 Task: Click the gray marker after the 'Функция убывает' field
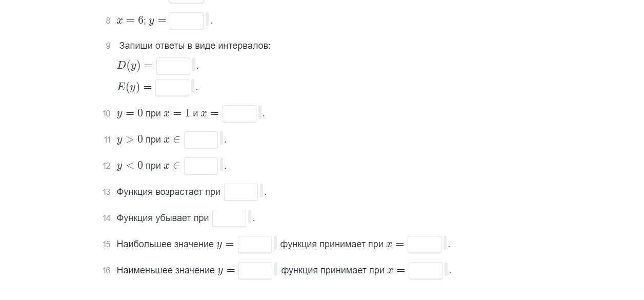click(250, 217)
